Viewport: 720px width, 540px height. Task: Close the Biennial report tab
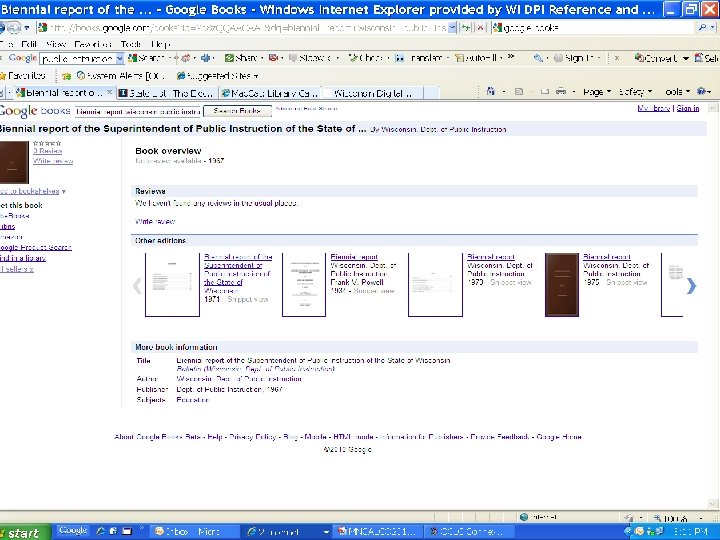110,92
